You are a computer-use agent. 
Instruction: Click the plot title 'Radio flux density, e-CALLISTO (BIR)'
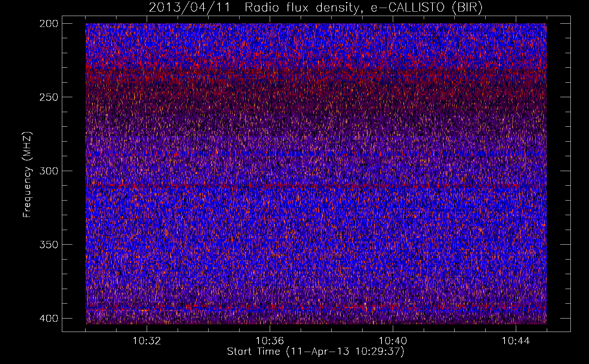pos(363,8)
